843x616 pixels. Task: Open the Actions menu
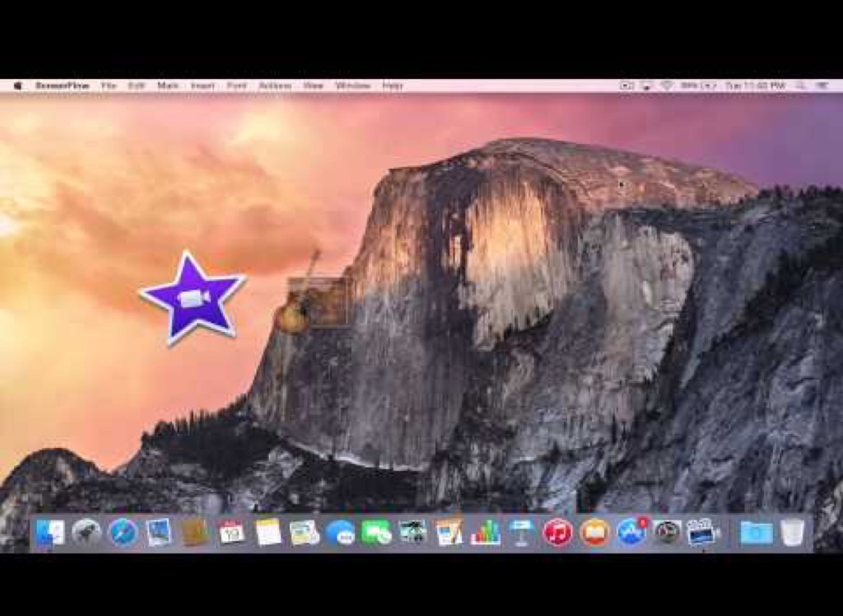pyautogui.click(x=275, y=86)
